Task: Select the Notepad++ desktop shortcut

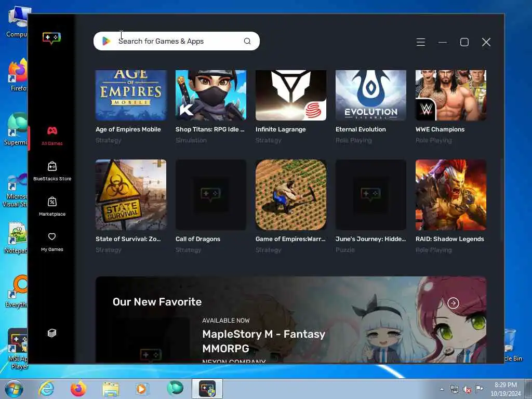Action: click(16, 237)
